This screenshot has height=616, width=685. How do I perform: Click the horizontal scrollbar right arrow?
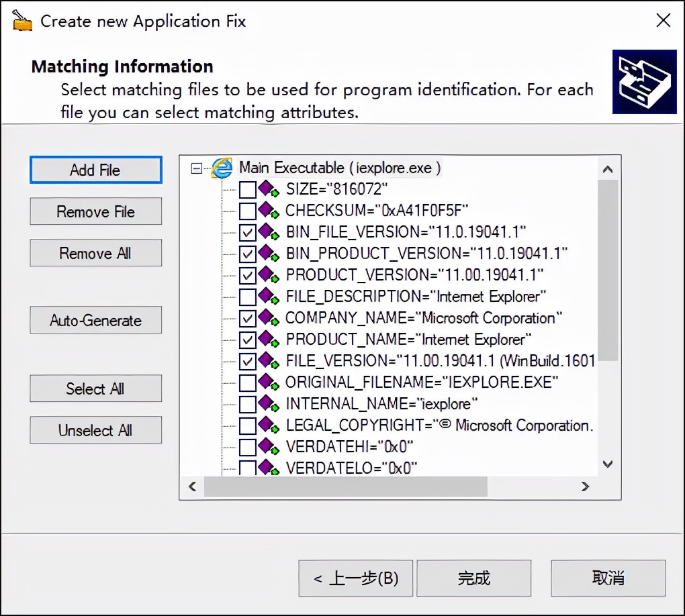coord(586,486)
